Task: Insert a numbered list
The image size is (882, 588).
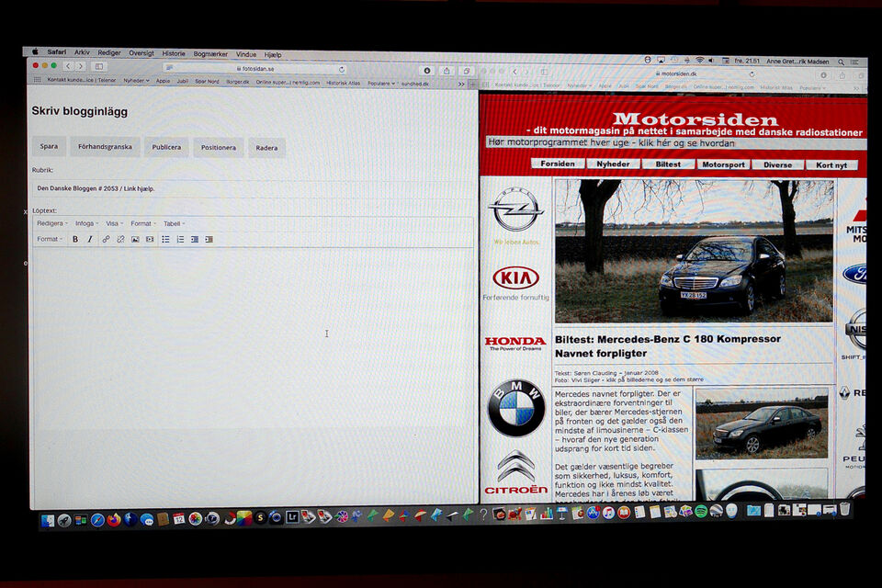Action: [x=180, y=239]
